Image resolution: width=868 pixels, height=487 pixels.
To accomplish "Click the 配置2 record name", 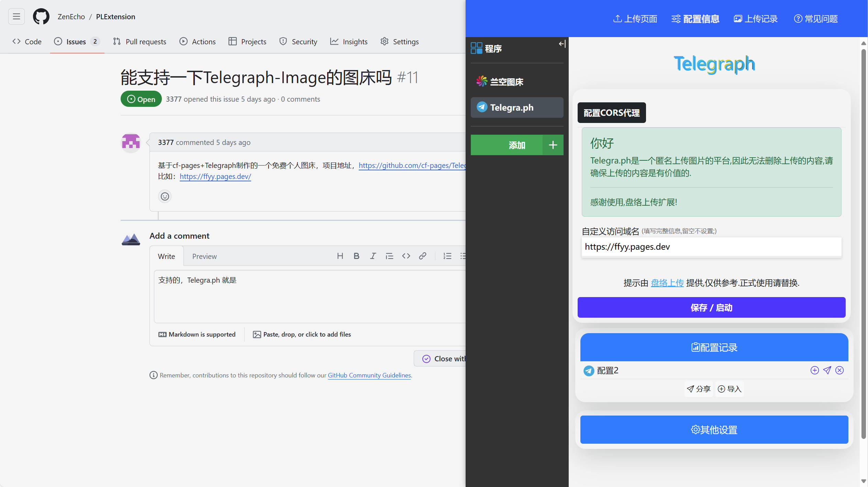I will [608, 371].
